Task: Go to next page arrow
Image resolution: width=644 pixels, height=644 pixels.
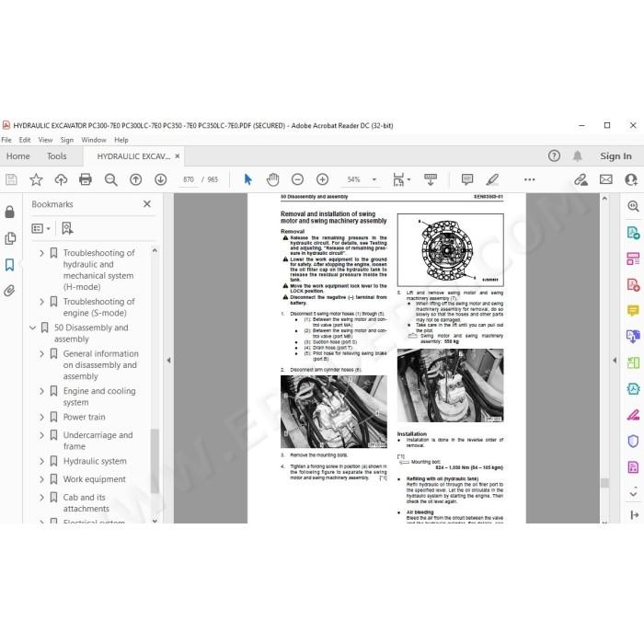Action: click(161, 179)
